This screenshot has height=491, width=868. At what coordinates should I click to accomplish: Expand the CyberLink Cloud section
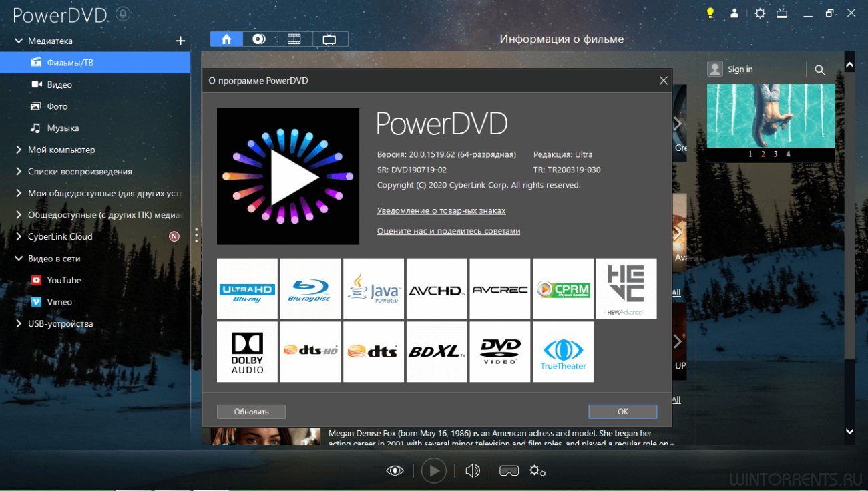click(19, 236)
